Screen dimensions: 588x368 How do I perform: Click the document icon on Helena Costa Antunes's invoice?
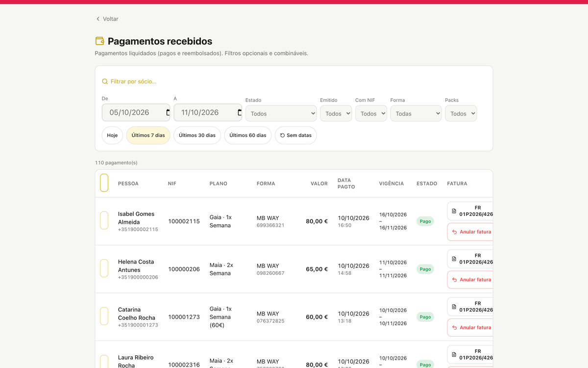point(454,259)
